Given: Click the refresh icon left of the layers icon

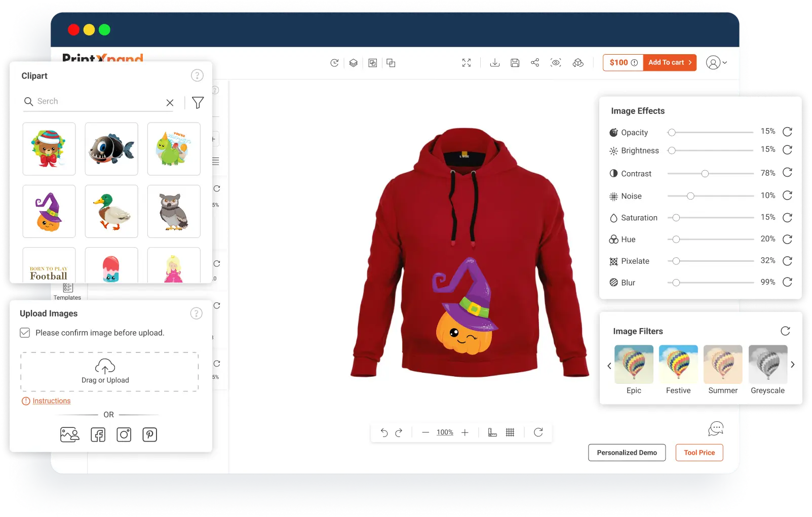Looking at the screenshot, I should pos(334,63).
